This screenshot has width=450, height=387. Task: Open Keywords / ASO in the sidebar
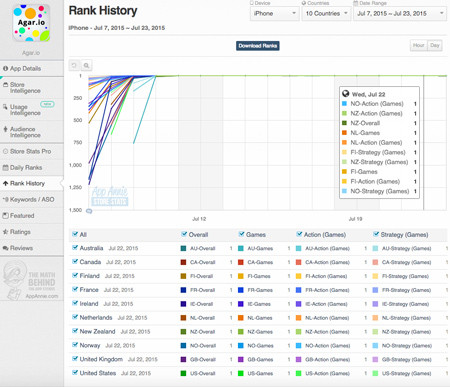(x=32, y=199)
